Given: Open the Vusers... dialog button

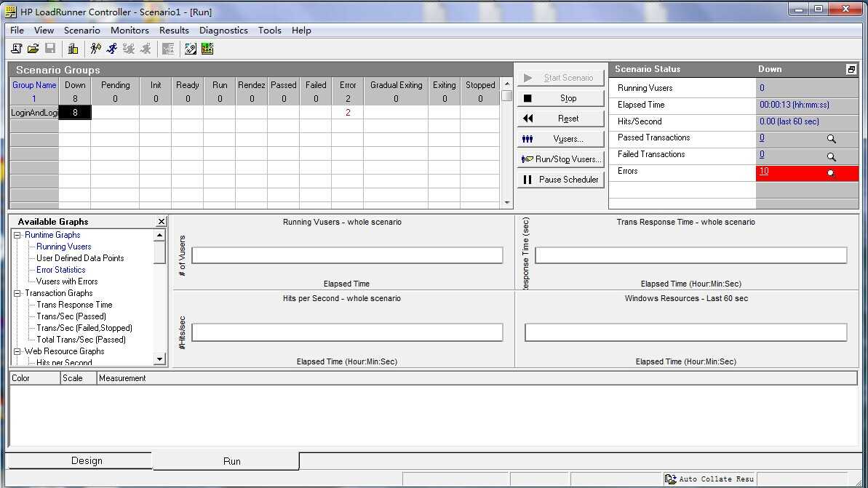Looking at the screenshot, I should pyautogui.click(x=561, y=139).
